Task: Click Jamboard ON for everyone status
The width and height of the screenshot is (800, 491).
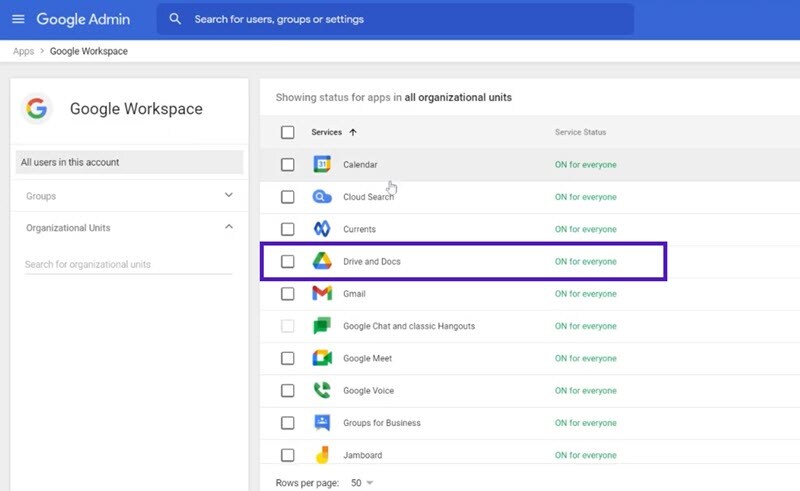Action: click(586, 455)
